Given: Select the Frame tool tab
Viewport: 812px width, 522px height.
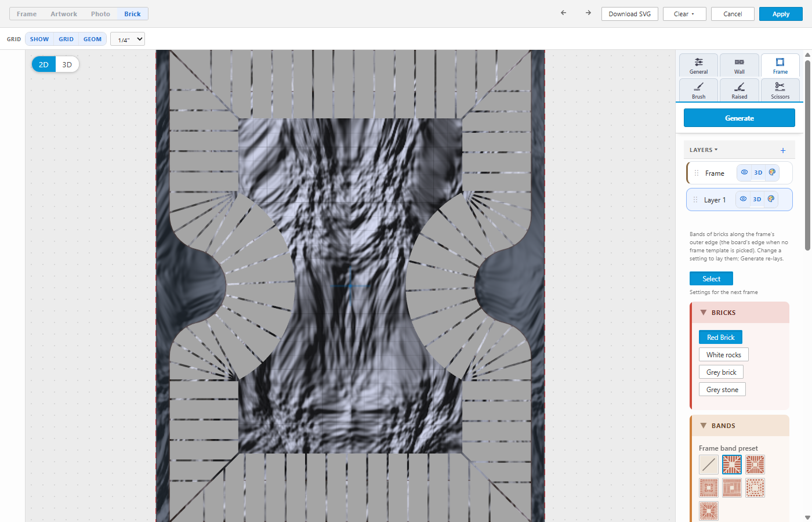Looking at the screenshot, I should (780, 65).
